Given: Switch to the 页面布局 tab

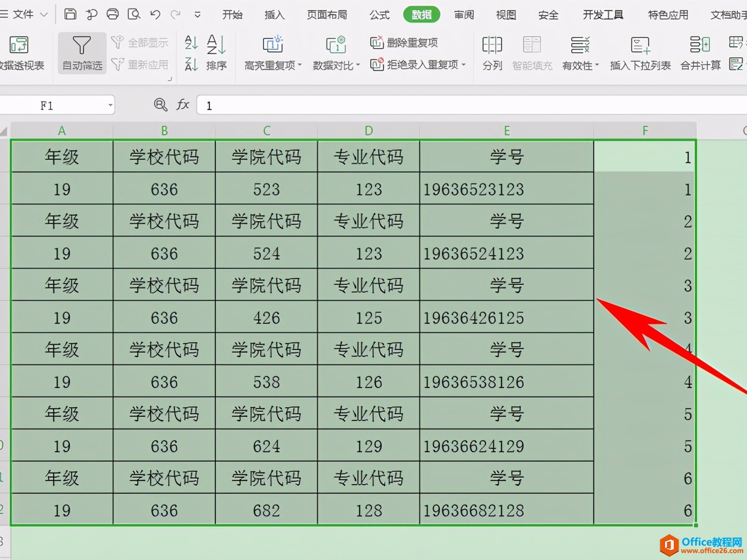Looking at the screenshot, I should pyautogui.click(x=327, y=15).
